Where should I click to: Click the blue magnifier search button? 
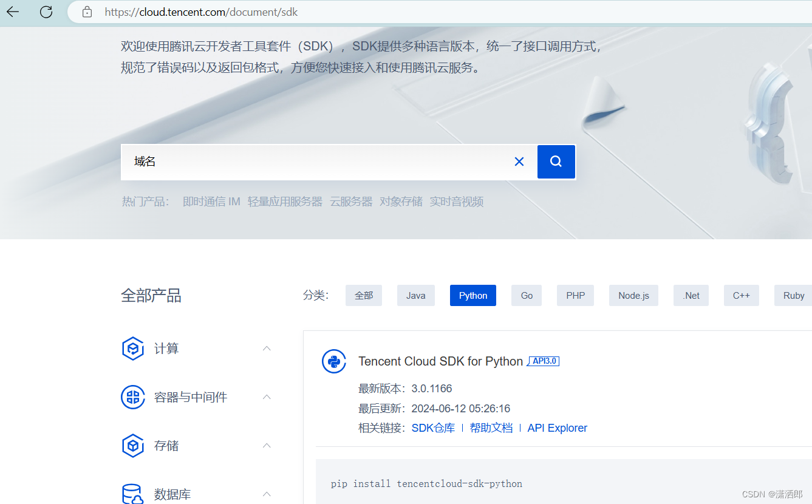(556, 162)
